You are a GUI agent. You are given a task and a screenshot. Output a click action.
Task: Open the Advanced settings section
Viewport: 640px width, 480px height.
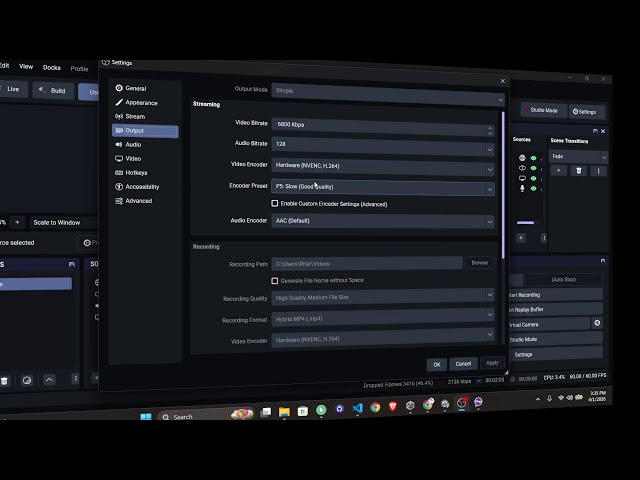(134, 201)
